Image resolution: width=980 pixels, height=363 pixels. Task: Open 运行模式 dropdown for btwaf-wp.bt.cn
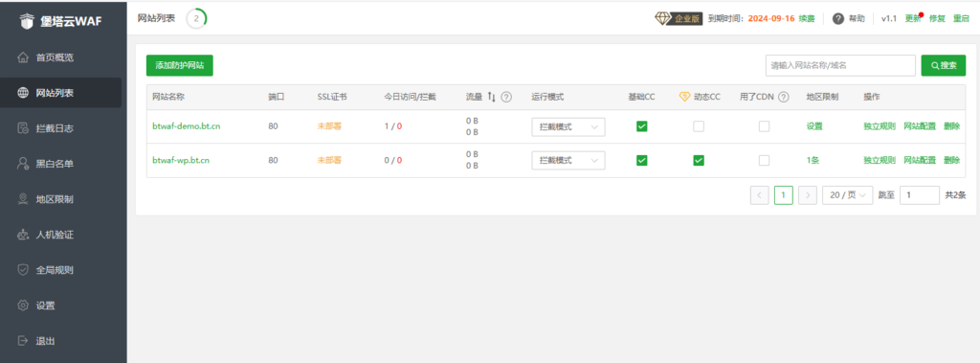568,160
